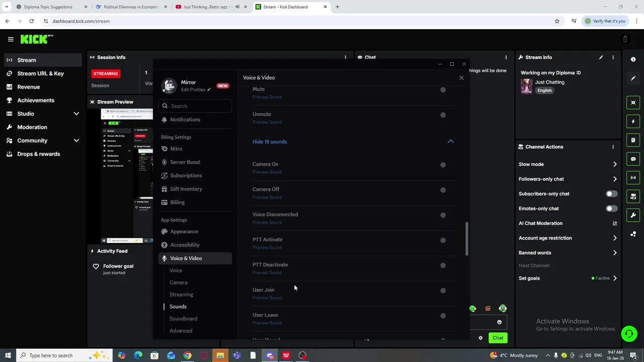Click the Kick logo
Image resolution: width=644 pixels, height=362 pixels.
(36, 39)
